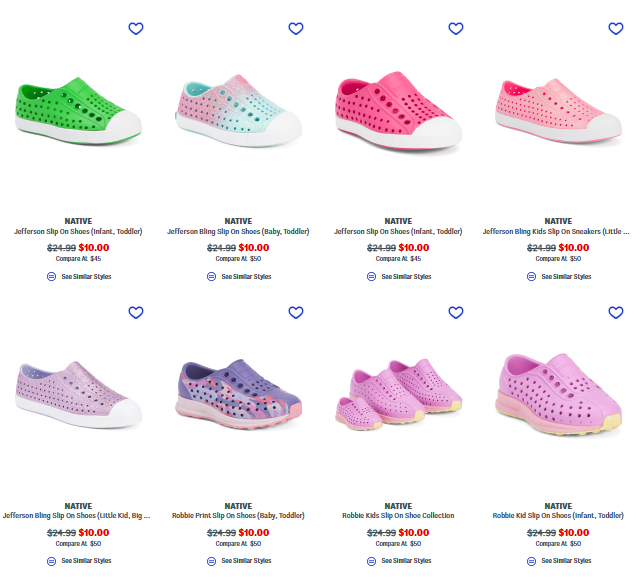Click similar styles icon under green shoe
This screenshot has width=641, height=580.
click(51, 276)
